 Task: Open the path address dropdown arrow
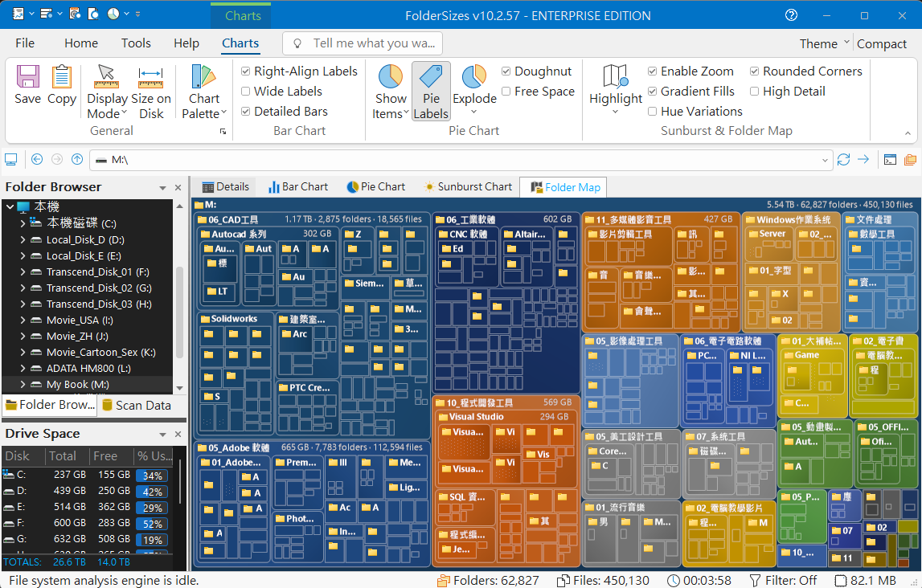(825, 160)
